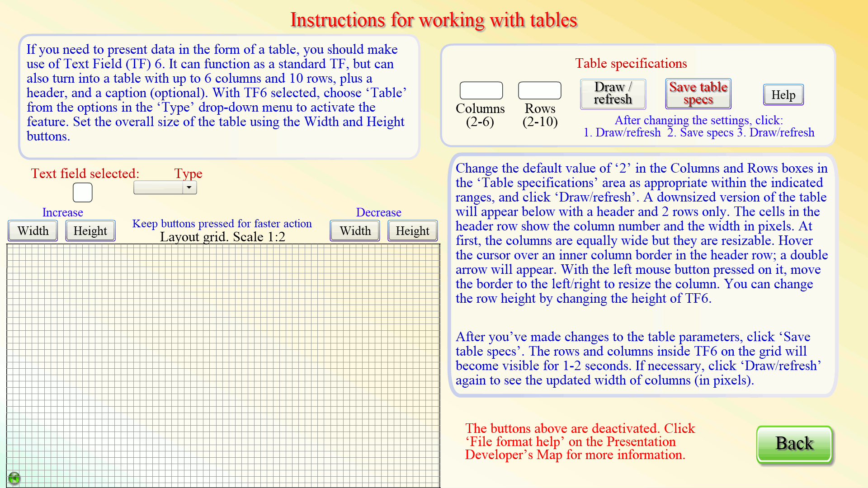Click the green Back button
Image resolution: width=868 pixels, height=488 pixels.
[794, 444]
